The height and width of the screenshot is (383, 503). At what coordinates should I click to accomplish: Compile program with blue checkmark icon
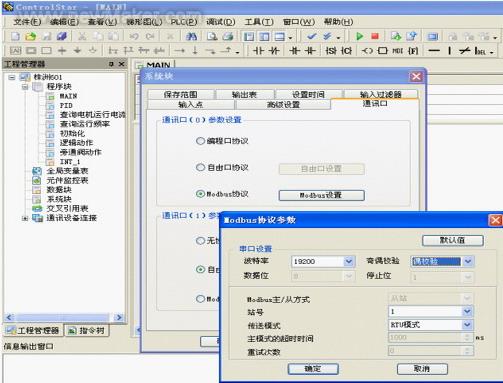coord(311,36)
